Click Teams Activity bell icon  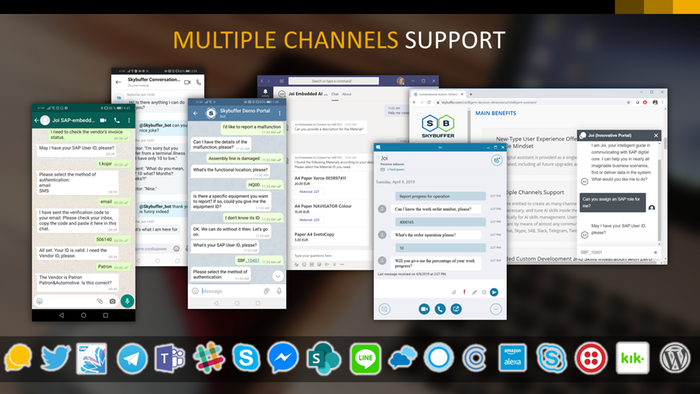tap(265, 92)
